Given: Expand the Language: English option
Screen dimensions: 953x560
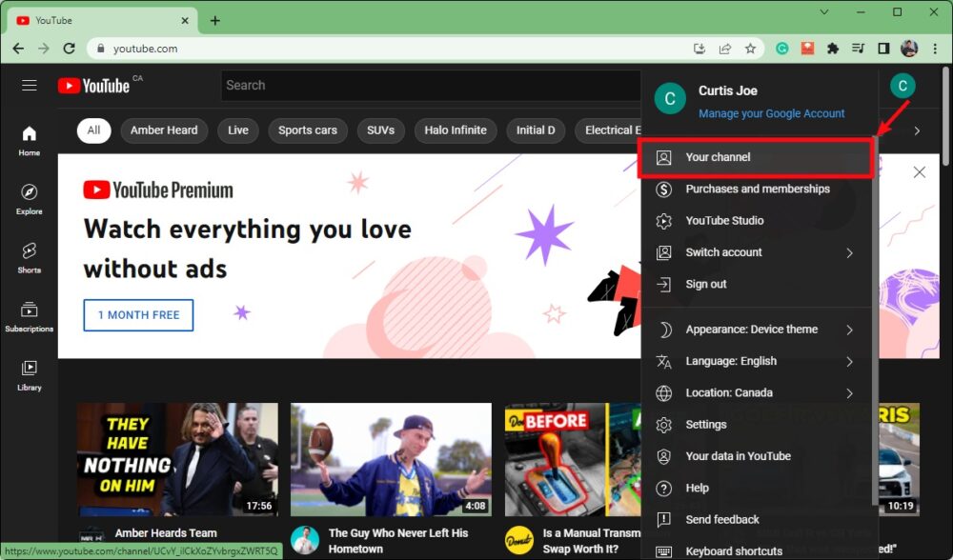Looking at the screenshot, I should point(732,361).
